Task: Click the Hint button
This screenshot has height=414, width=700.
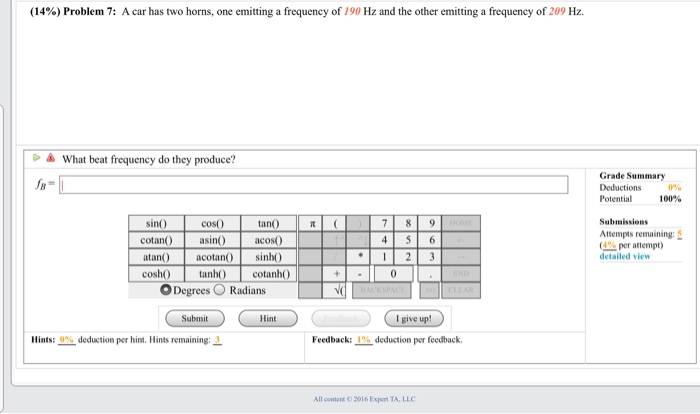Action: (267, 318)
